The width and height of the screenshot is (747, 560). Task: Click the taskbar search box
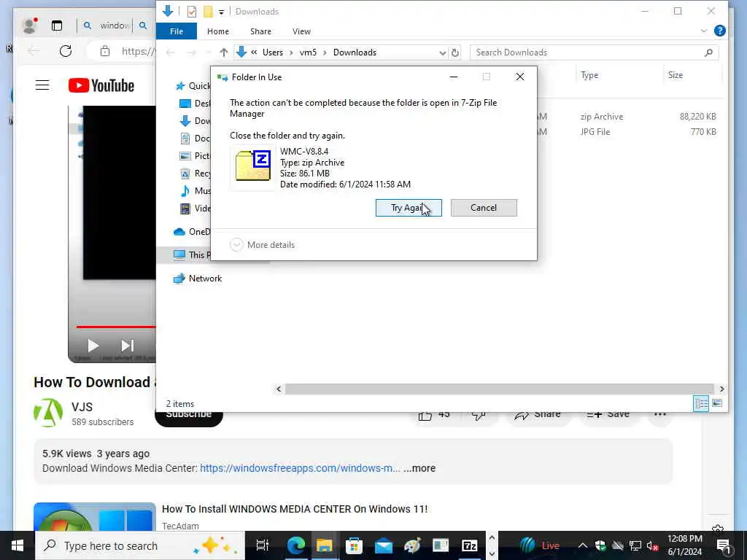140,545
